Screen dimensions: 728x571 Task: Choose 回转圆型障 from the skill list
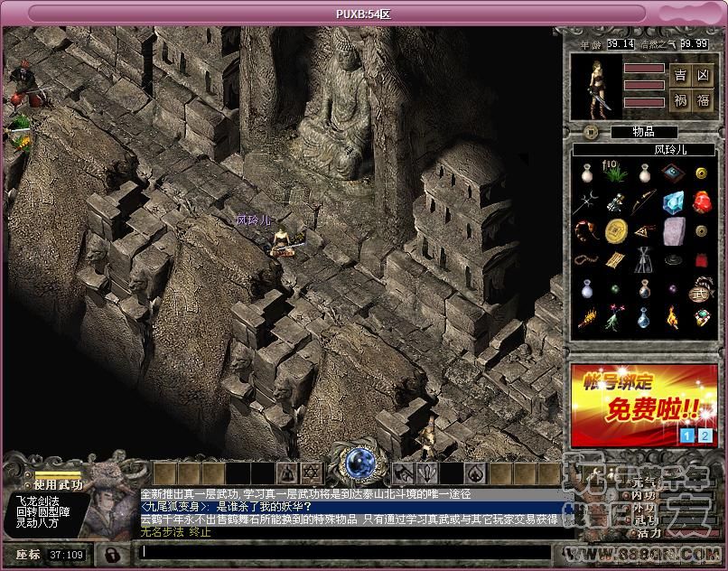coord(43,511)
